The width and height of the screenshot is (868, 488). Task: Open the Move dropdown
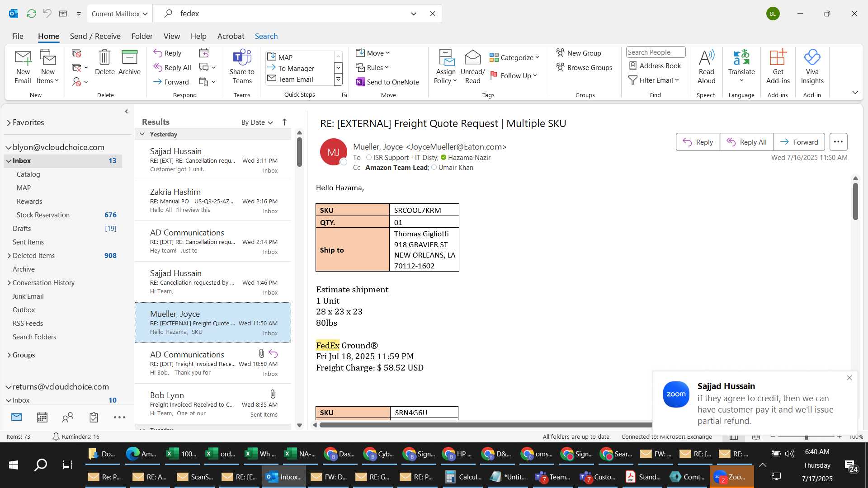(373, 53)
